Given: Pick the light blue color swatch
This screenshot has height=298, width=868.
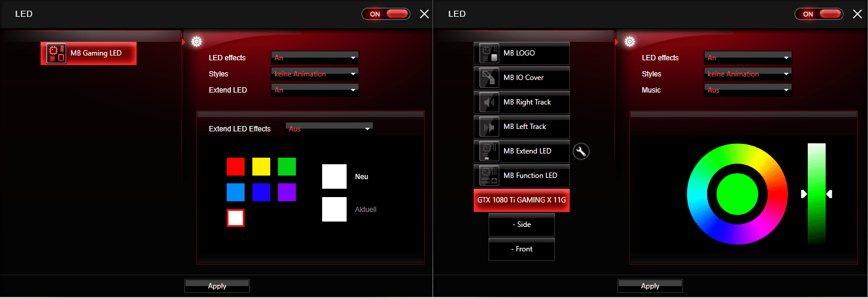Looking at the screenshot, I should [x=236, y=192].
